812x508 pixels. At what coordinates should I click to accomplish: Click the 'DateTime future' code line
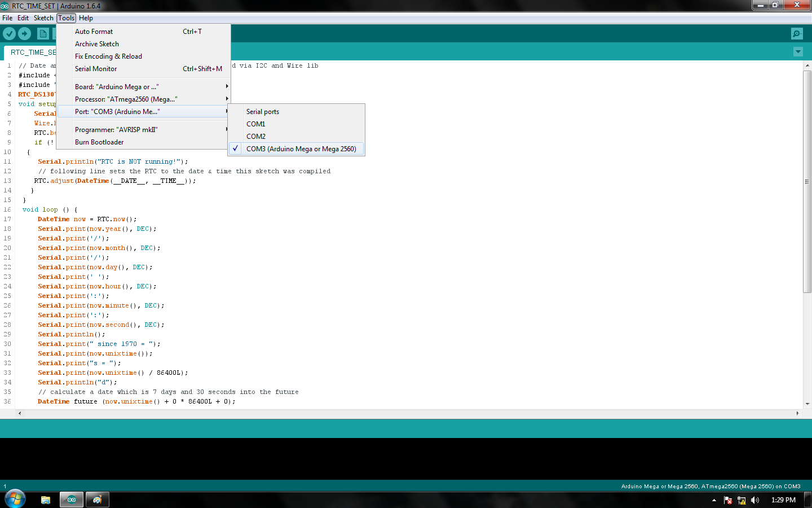136,401
